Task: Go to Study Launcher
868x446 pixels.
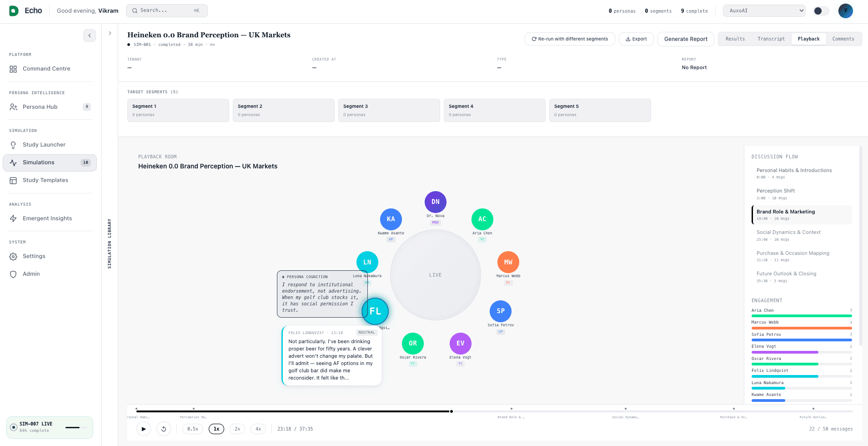Action: pyautogui.click(x=50, y=145)
